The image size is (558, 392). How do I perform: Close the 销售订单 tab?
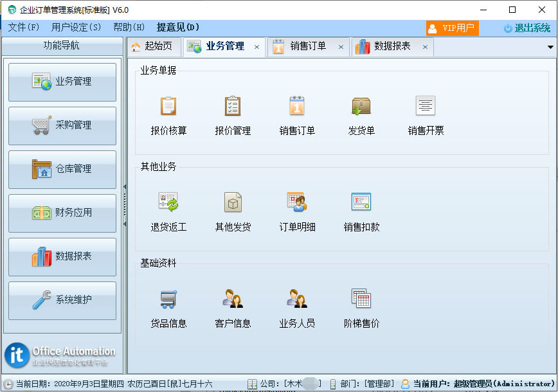click(x=341, y=47)
